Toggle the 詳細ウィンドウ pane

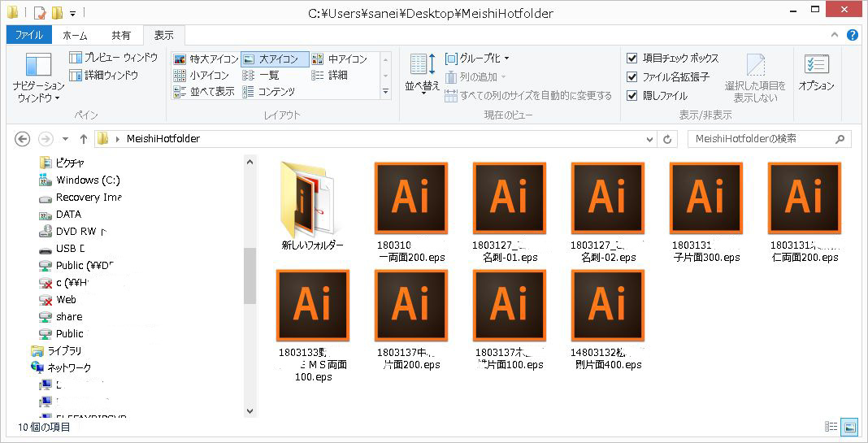coord(103,75)
